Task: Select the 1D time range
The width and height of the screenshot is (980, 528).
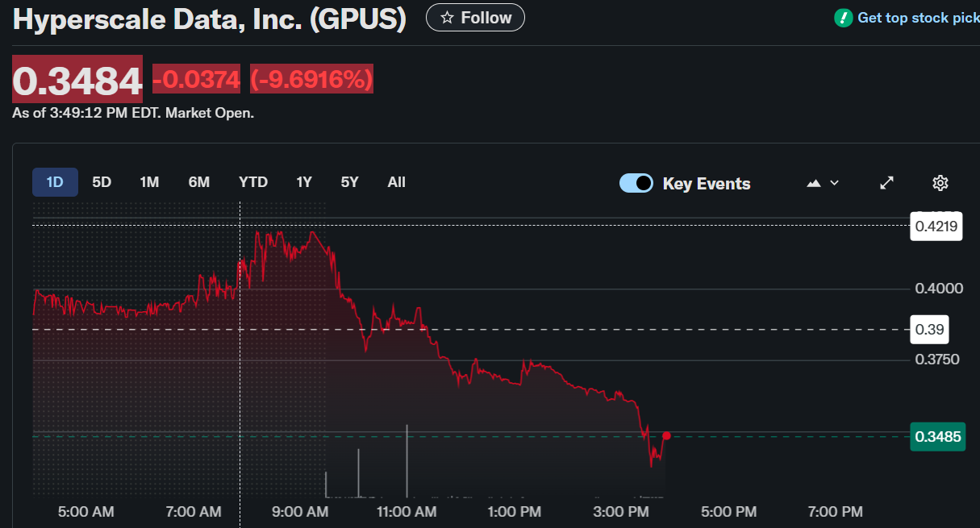Action: (55, 182)
